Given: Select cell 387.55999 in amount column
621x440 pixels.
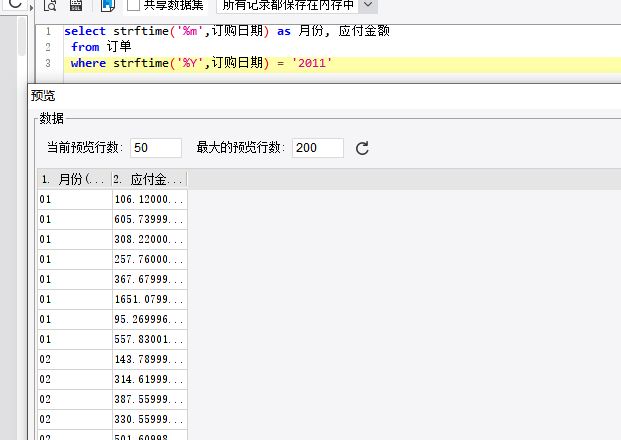Looking at the screenshot, I should (150, 399).
